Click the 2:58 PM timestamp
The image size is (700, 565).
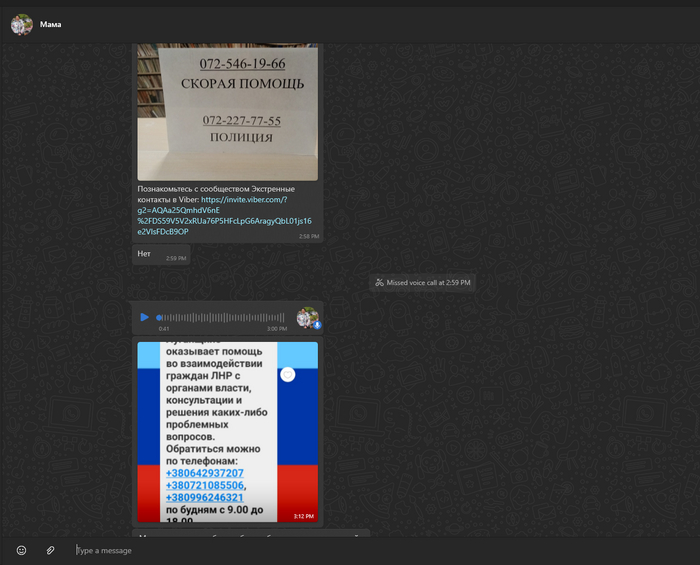309,237
